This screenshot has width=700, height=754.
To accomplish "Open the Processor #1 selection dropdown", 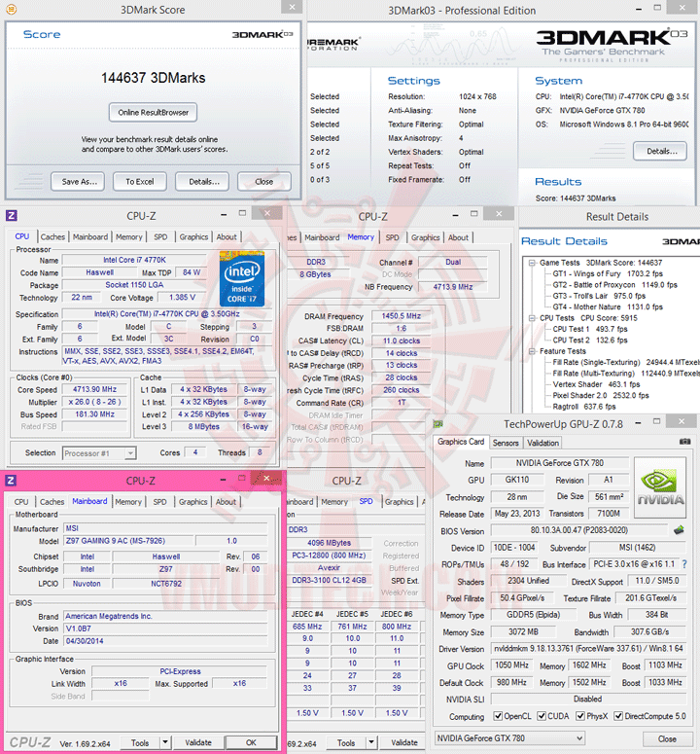I will click(99, 453).
